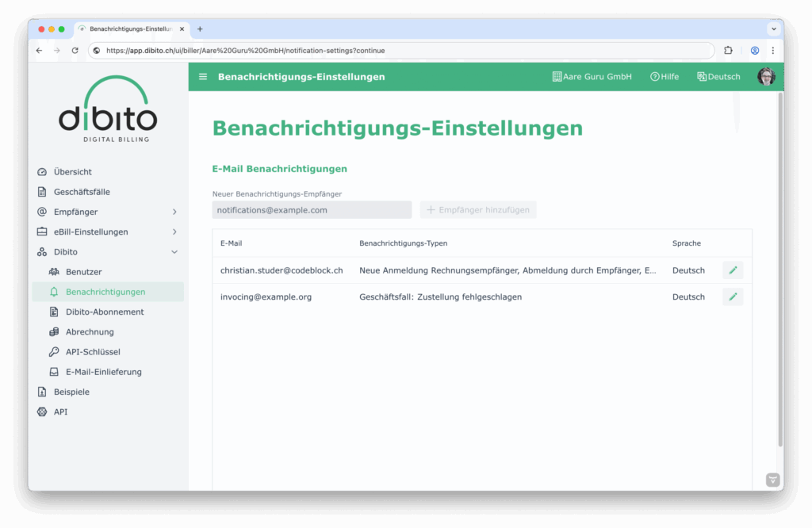
Task: Click the hamburger menu icon in header
Action: [203, 77]
